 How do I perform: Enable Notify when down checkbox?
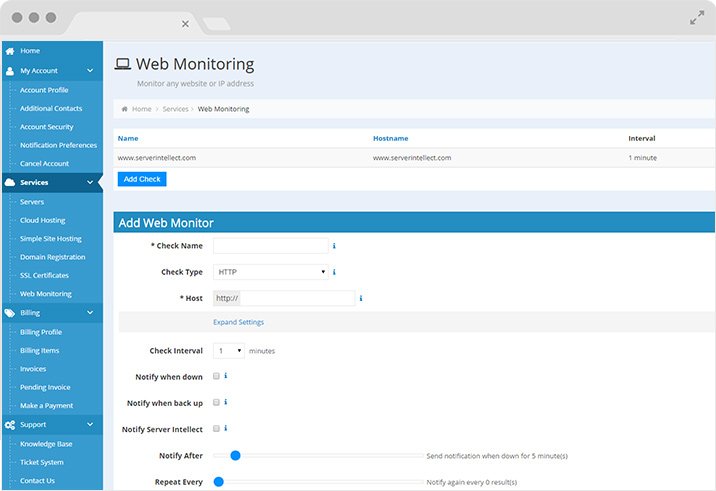(x=216, y=376)
